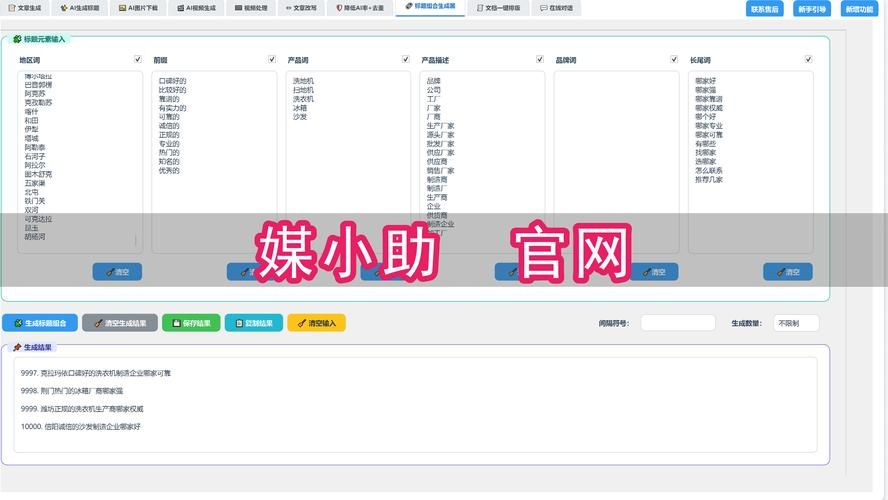Viewport: 888px width, 500px height.
Task: Click 专业的 in the 前缀 list
Action: click(x=169, y=144)
